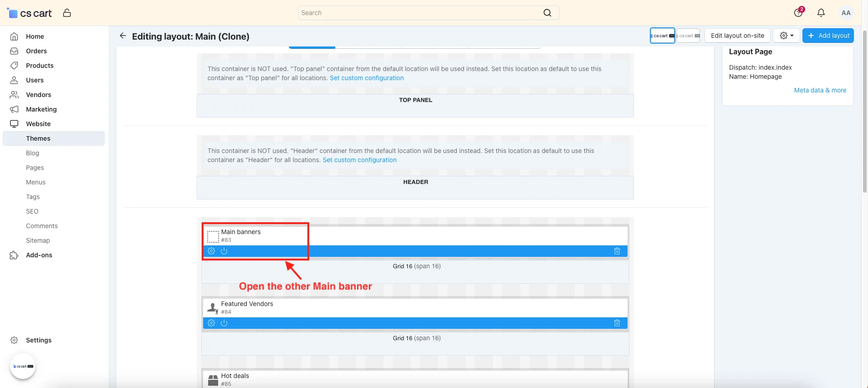The image size is (868, 388).
Task: Click the Dispatch: index.index text
Action: point(760,67)
